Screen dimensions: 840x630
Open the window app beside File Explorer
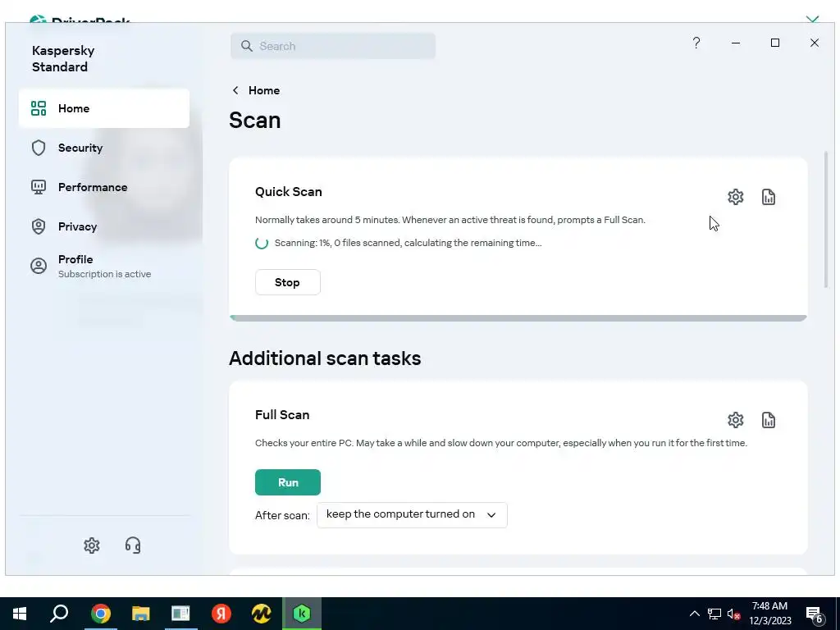181,614
